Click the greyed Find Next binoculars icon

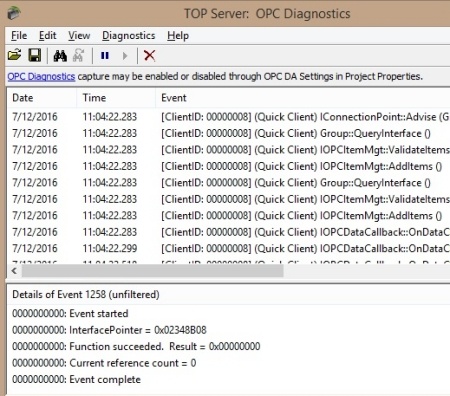(79, 55)
